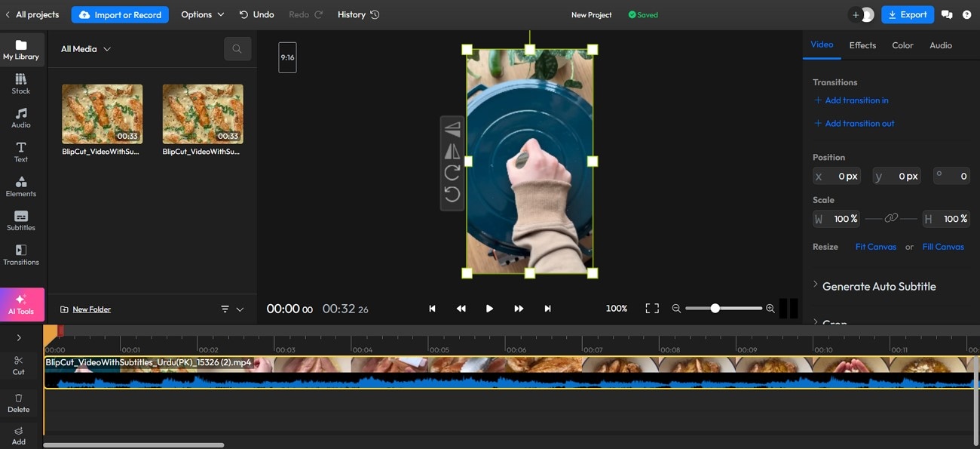Switch to the Audio properties tab
Viewport: 980px width, 449px height.
pyautogui.click(x=941, y=45)
